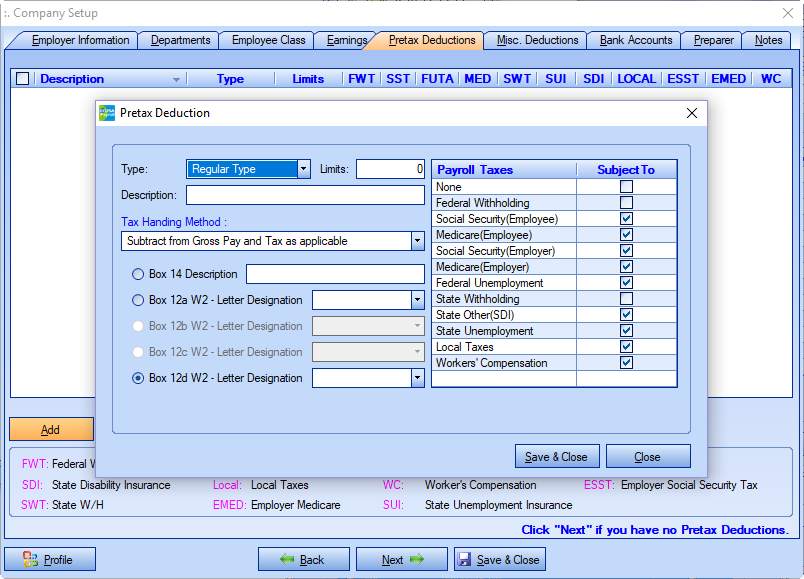Image resolution: width=804 pixels, height=579 pixels.
Task: Check the State Withholding checkbox
Action: (626, 299)
